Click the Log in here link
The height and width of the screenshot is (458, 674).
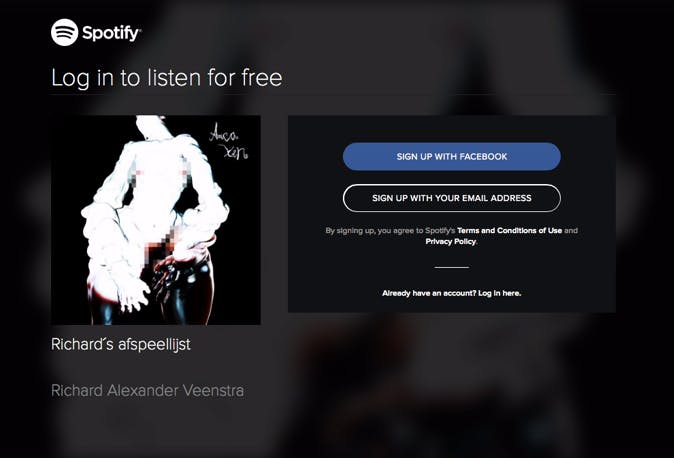(499, 293)
